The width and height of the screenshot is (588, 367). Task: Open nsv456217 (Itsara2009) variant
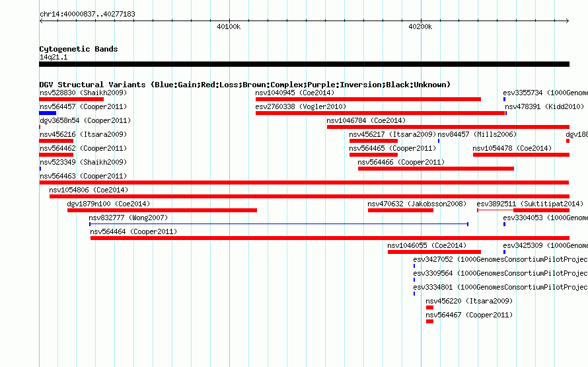[x=392, y=134]
